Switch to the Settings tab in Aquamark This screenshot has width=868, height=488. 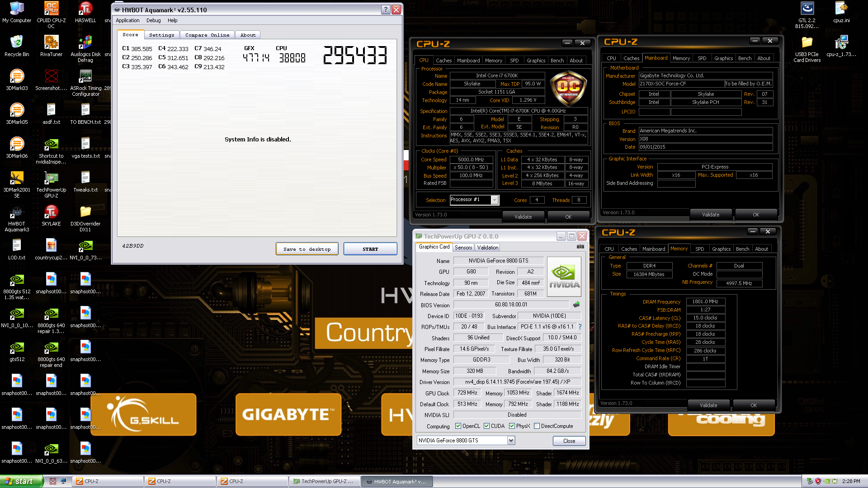click(x=161, y=35)
